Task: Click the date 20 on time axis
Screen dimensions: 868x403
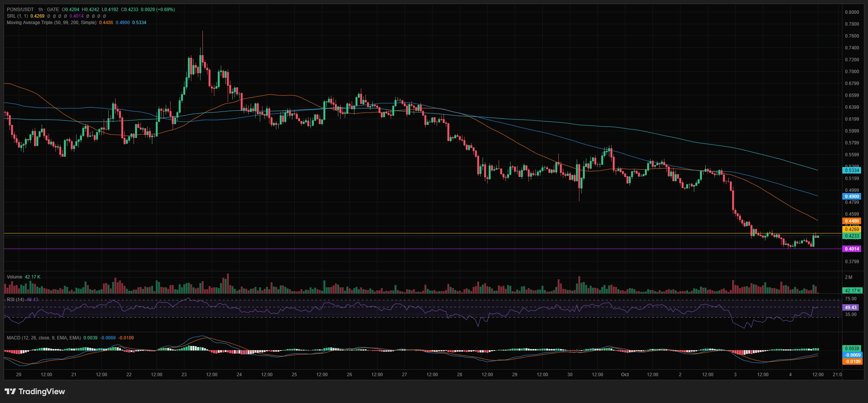Action: point(19,375)
